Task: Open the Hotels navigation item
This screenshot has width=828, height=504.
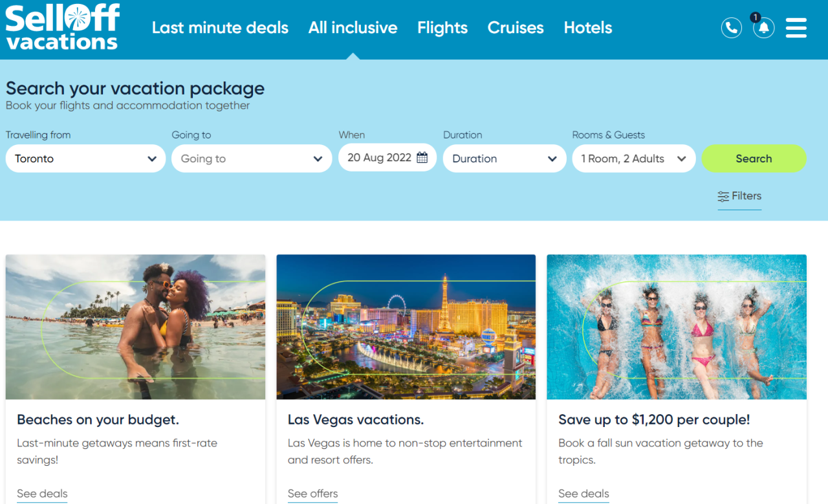Action: tap(587, 28)
